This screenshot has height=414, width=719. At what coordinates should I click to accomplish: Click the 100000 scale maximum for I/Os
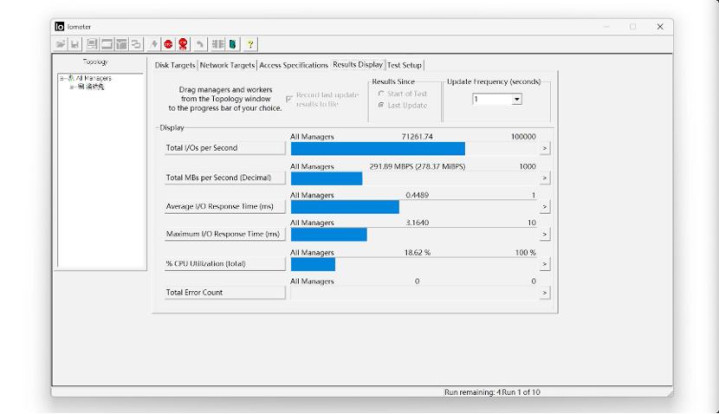pos(523,137)
